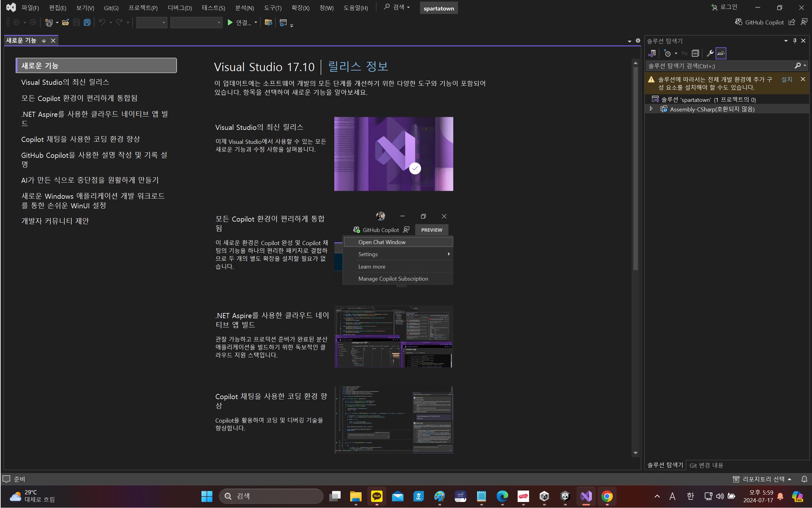This screenshot has height=508, width=812.
Task: Click the Open File folder icon
Action: coord(65,23)
